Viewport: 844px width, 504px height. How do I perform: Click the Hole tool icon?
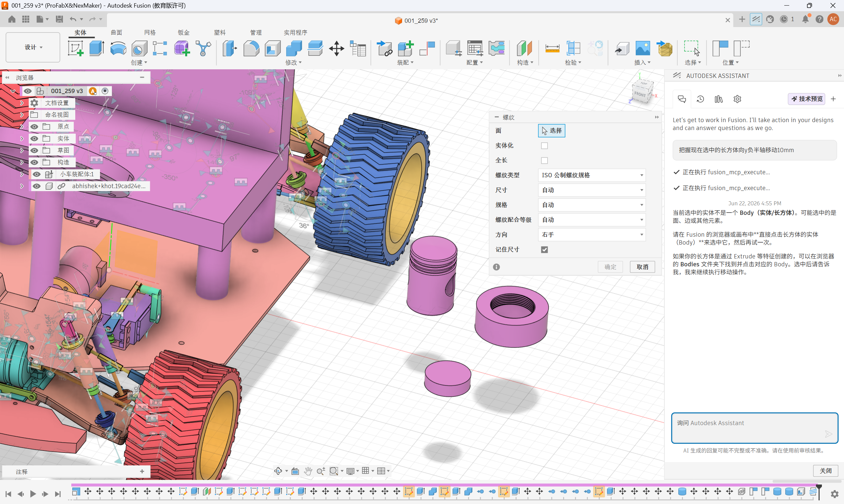point(139,48)
